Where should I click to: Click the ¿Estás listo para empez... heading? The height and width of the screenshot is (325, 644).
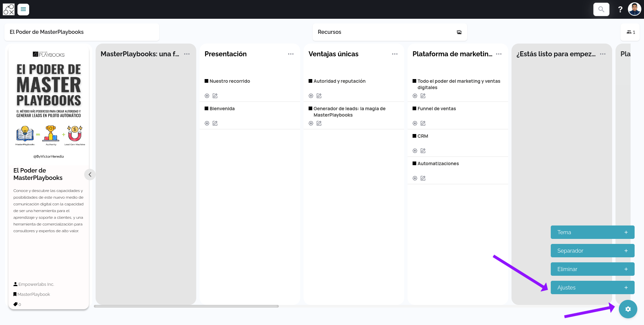(x=556, y=54)
